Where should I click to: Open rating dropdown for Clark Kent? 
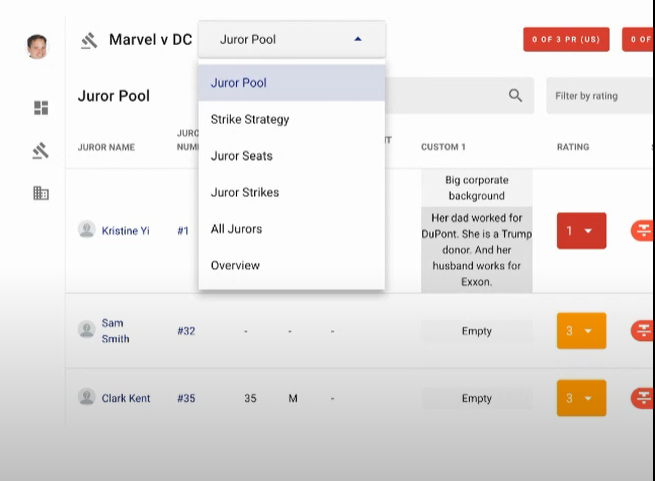tap(581, 398)
